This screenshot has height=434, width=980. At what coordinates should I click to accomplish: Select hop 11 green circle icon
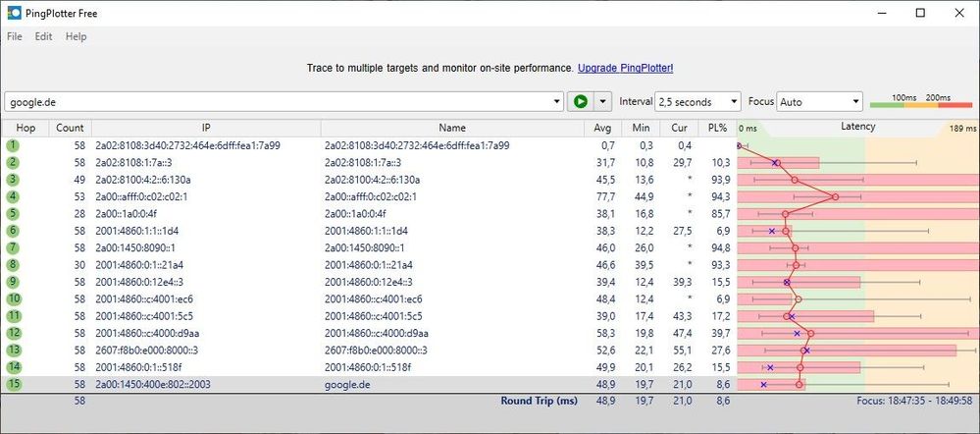coord(14,316)
